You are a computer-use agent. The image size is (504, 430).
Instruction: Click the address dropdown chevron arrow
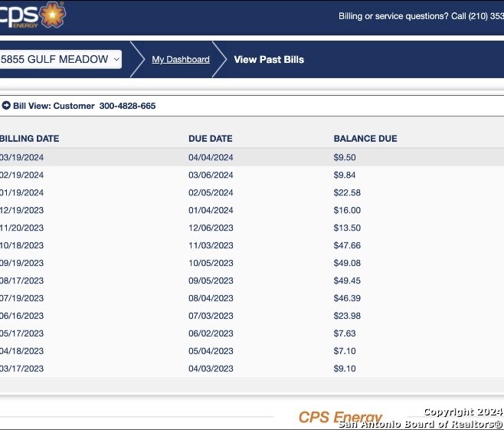[116, 59]
